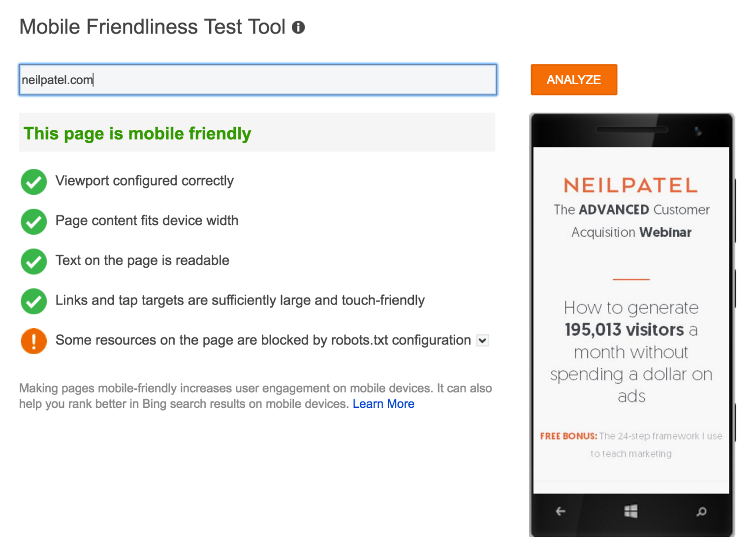This screenshot has height=556, width=756.
Task: Select the NEILPATEL logo in the preview
Action: click(x=630, y=185)
